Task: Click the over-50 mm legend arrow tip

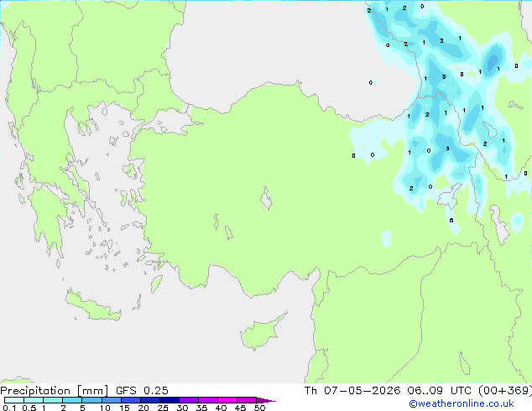Action: [x=266, y=400]
